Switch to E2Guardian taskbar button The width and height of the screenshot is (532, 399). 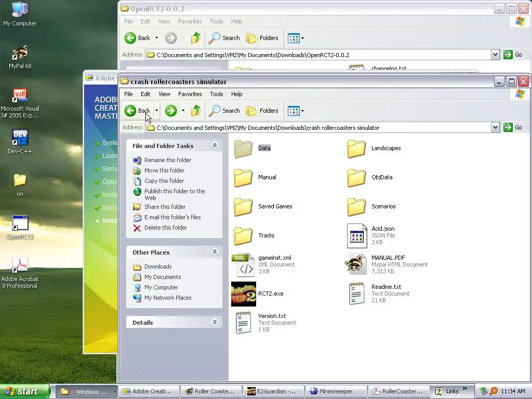(x=273, y=391)
